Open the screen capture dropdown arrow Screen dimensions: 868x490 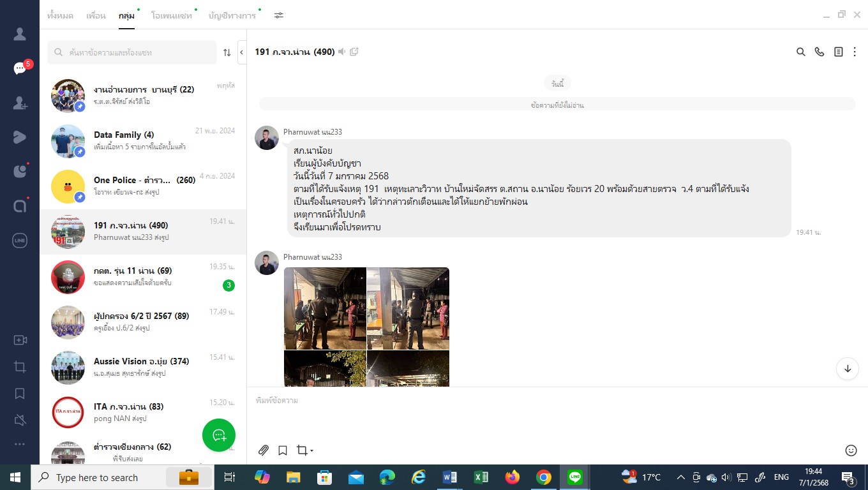pyautogui.click(x=311, y=451)
